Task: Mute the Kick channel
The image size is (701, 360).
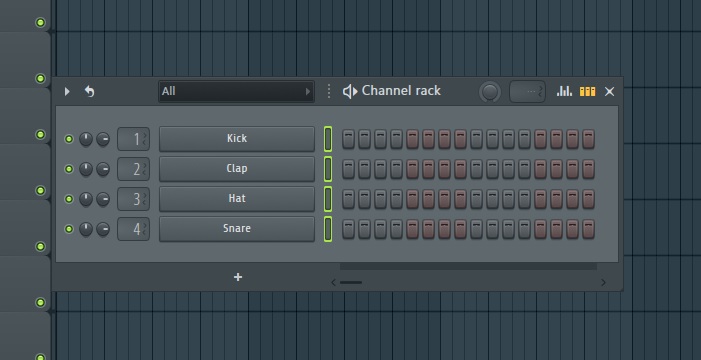Action: (69, 139)
